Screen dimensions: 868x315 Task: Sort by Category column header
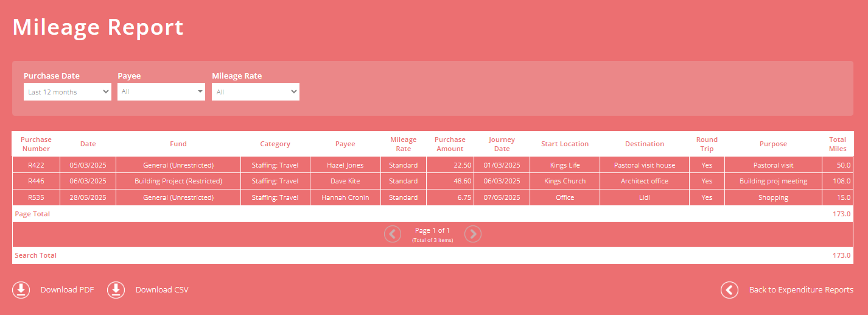(275, 144)
